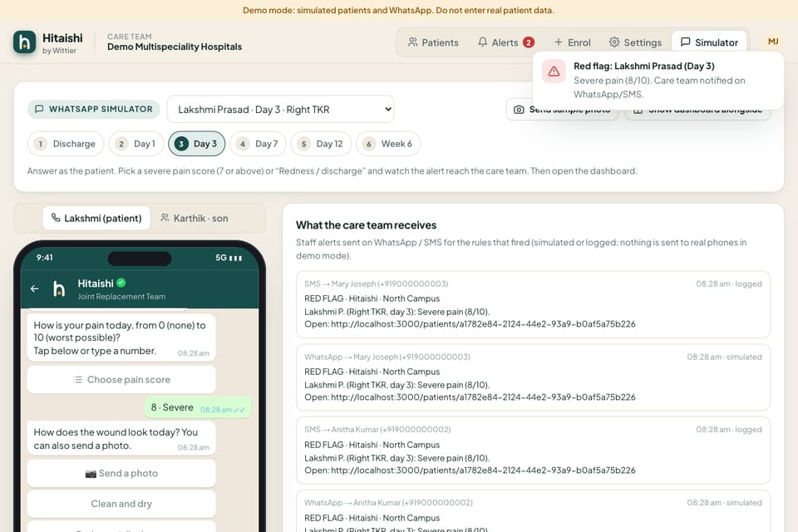Open the MJ user avatar menu

point(773,42)
